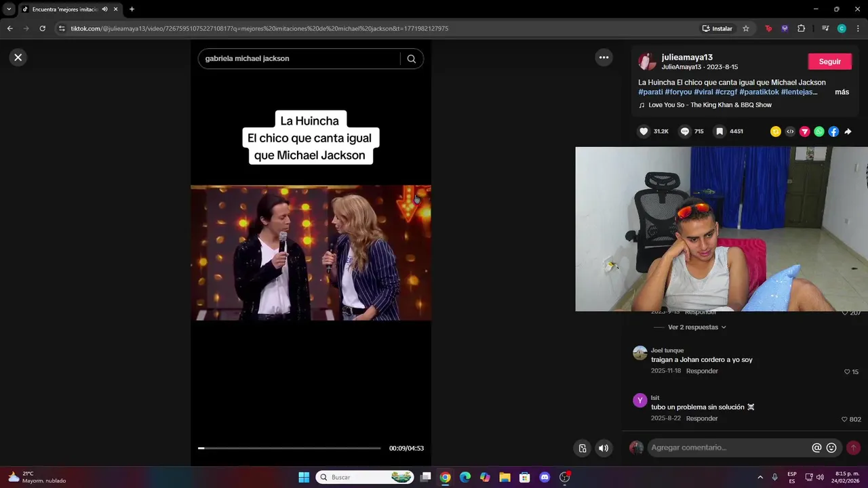
Task: Insert mention with @ icon
Action: point(816,448)
